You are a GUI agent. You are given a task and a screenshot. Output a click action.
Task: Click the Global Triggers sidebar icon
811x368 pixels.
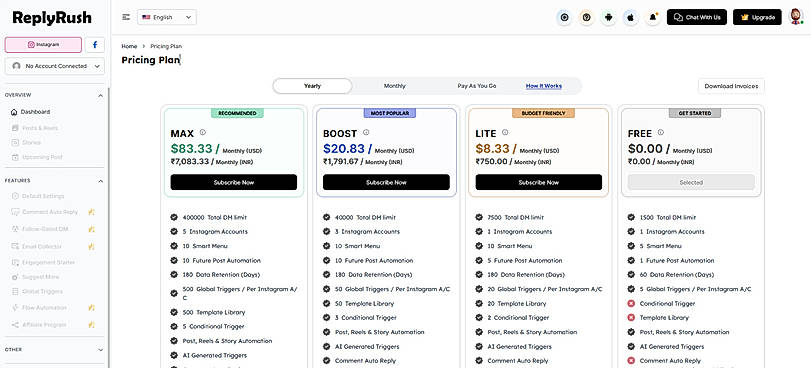[x=14, y=291]
